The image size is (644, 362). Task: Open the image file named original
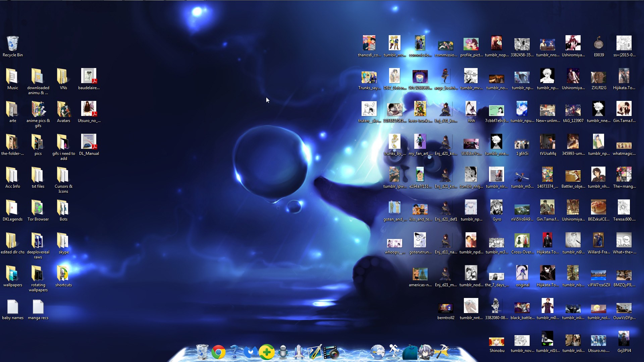pyautogui.click(x=522, y=276)
